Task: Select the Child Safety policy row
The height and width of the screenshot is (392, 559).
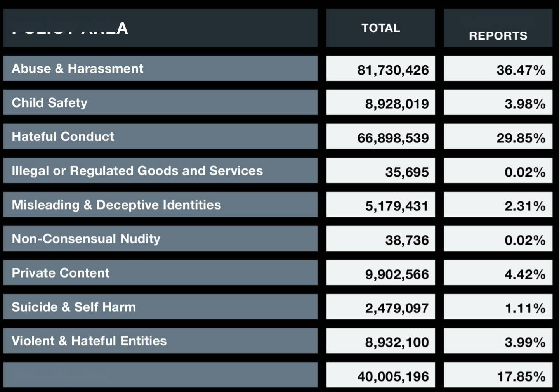Action: point(50,103)
